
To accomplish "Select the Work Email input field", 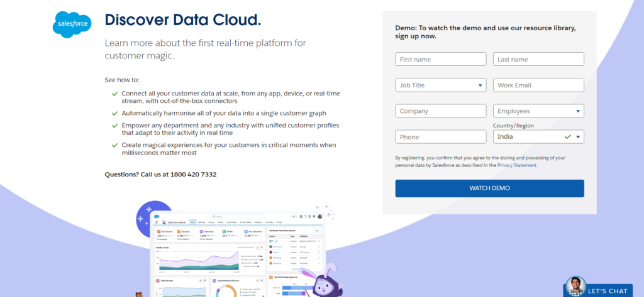I will 538,85.
